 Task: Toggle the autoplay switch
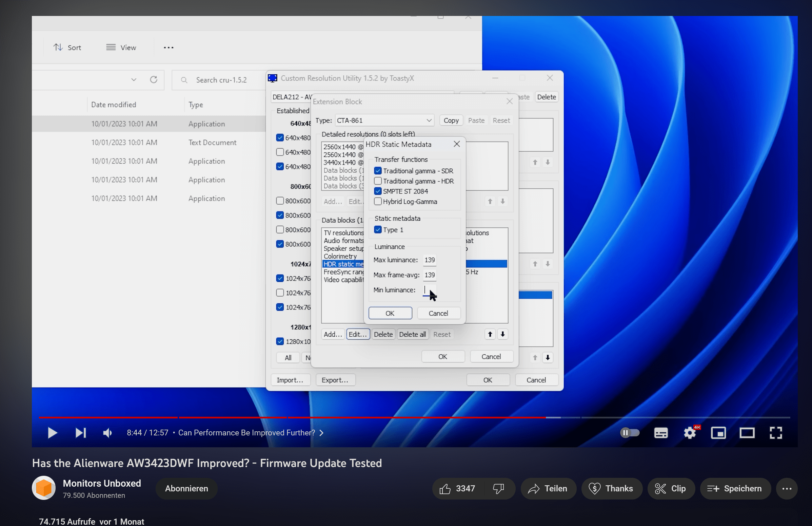(x=630, y=433)
